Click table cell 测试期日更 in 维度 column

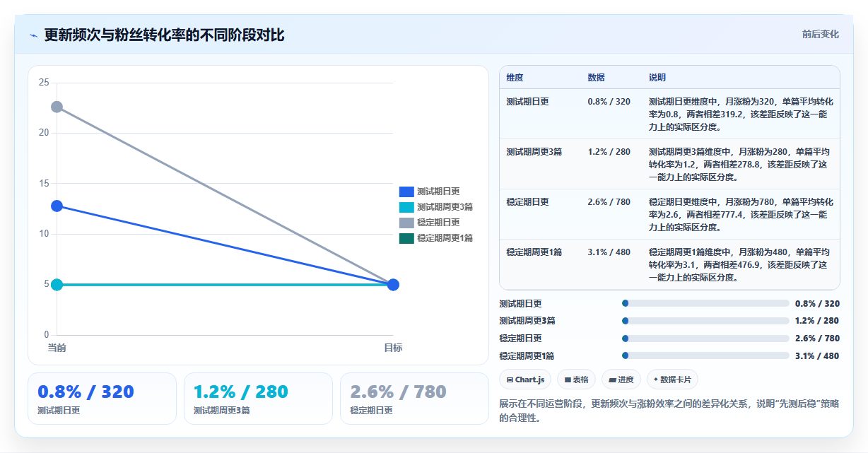(x=527, y=101)
